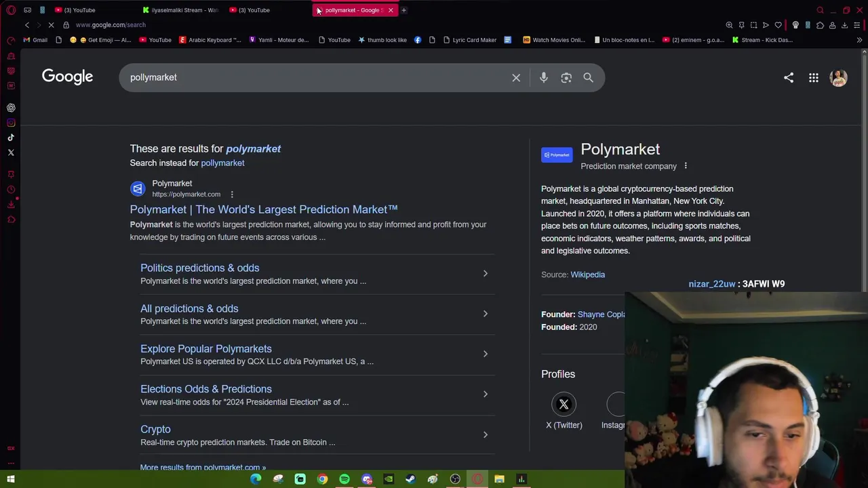
Task: Open the X (Twitter) profile of Polymarket
Action: point(564,411)
